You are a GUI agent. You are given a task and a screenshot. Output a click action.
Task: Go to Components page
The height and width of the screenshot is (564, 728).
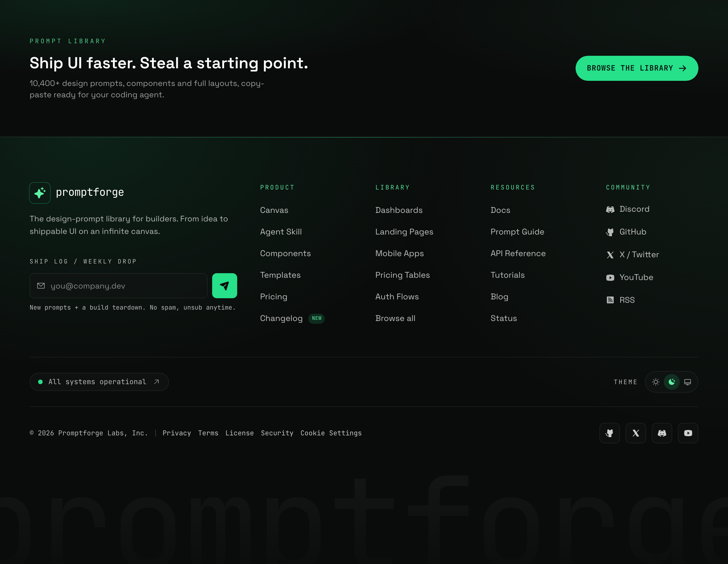coord(285,254)
